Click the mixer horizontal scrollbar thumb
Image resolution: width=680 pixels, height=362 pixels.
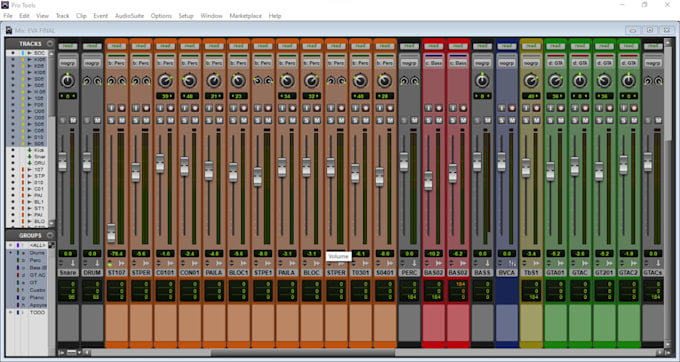[303, 352]
